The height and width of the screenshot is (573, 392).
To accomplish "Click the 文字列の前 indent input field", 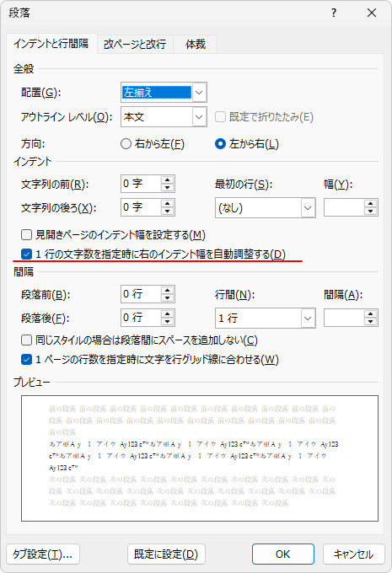I will point(141,184).
